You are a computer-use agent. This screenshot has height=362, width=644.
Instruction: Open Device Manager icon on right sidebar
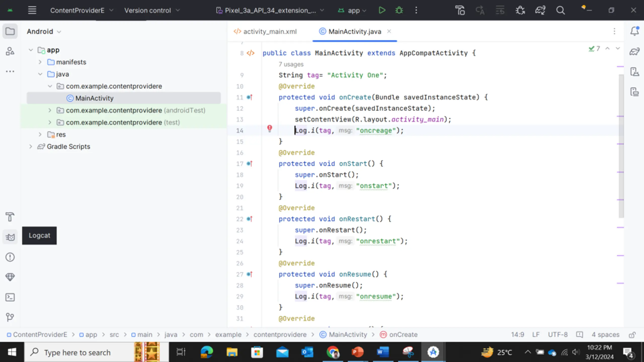coord(634,72)
